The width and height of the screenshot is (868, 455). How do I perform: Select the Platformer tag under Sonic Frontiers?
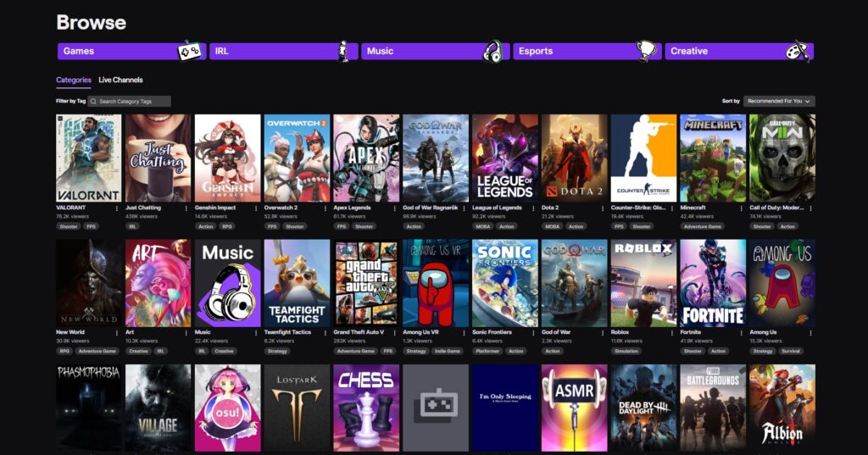(x=487, y=351)
